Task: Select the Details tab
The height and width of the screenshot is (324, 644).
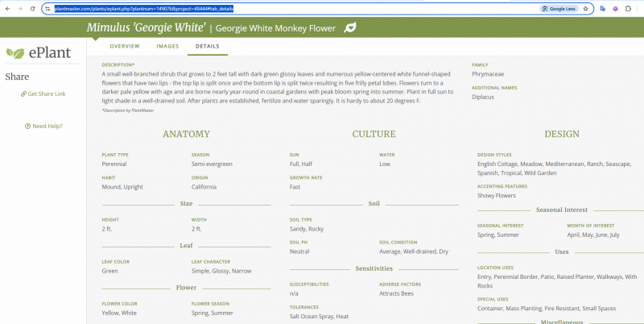Action: [x=208, y=47]
